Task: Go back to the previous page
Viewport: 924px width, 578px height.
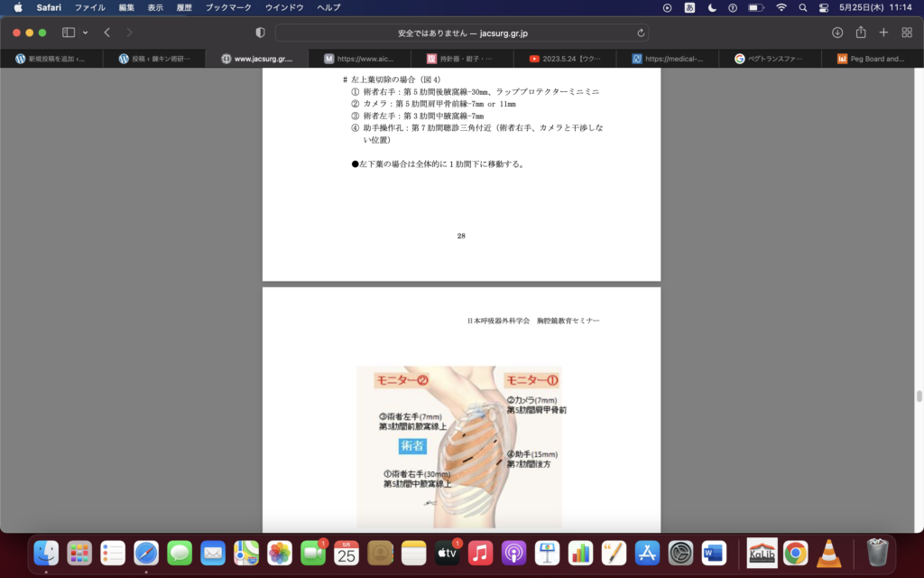Action: pyautogui.click(x=106, y=33)
